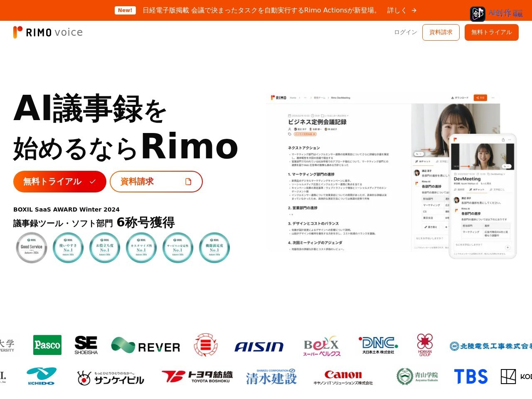This screenshot has width=532, height=399.
Task: Click the 6称号獲得 heading text
Action: click(145, 223)
